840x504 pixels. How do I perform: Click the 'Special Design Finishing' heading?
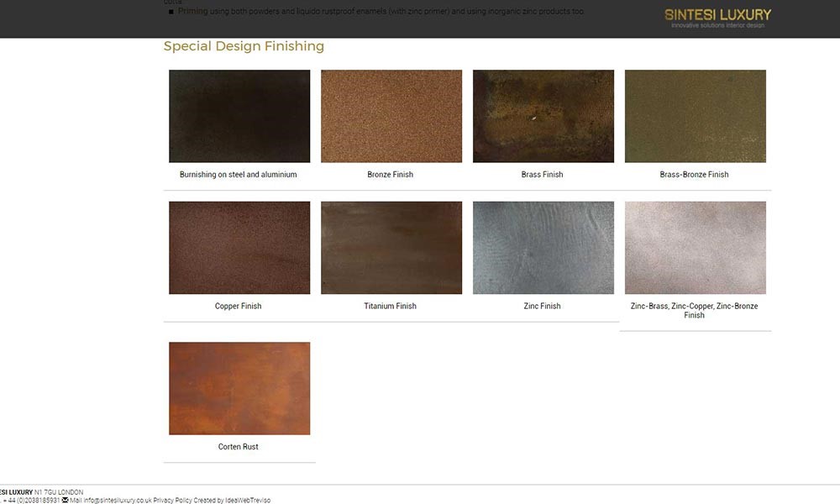pos(244,46)
